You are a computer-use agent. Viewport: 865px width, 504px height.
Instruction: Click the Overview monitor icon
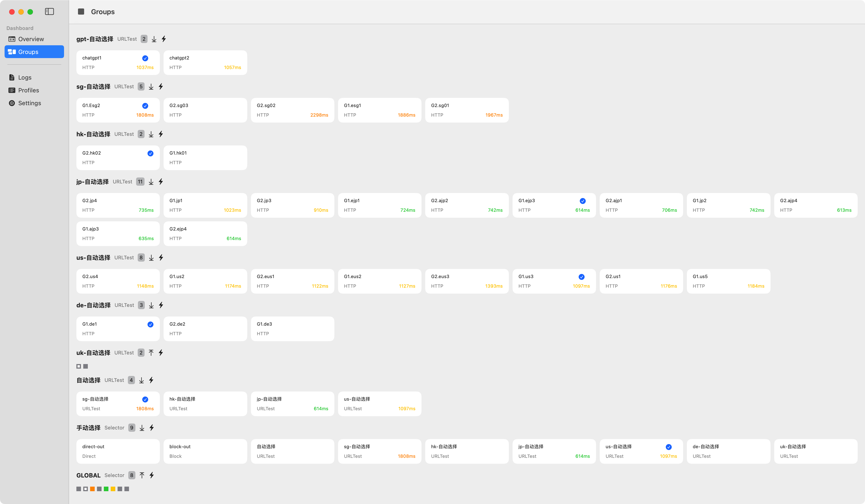coord(12,39)
